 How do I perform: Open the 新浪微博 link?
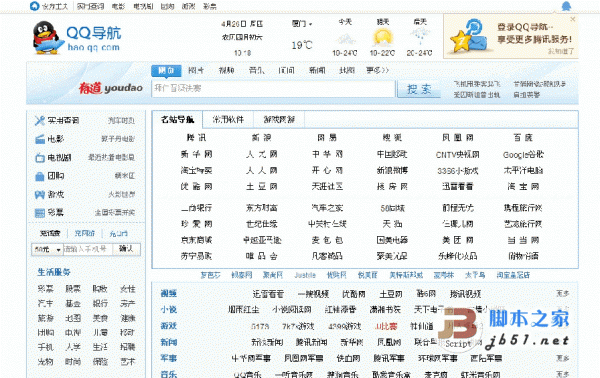[x=392, y=171]
